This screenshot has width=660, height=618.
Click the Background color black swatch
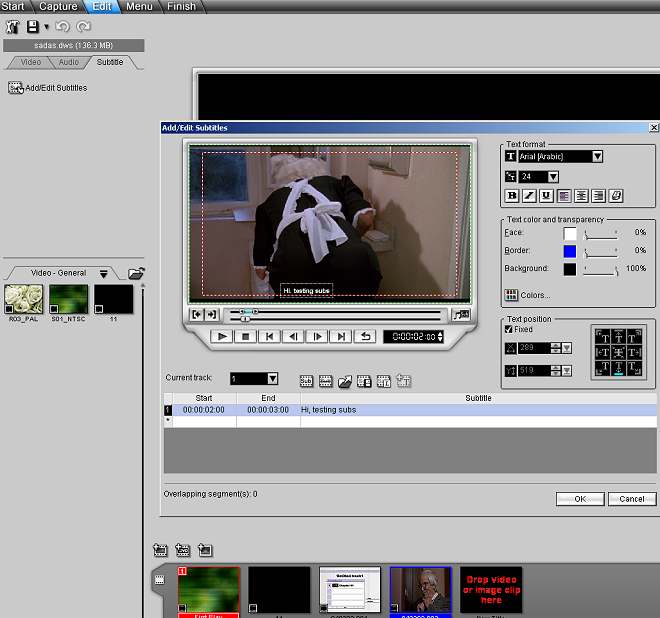pyautogui.click(x=570, y=269)
